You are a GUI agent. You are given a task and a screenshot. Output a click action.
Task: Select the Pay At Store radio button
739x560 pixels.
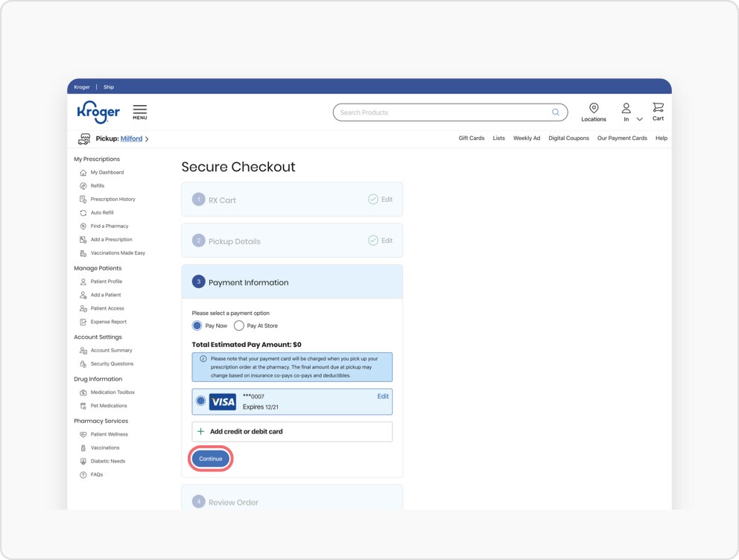tap(239, 326)
